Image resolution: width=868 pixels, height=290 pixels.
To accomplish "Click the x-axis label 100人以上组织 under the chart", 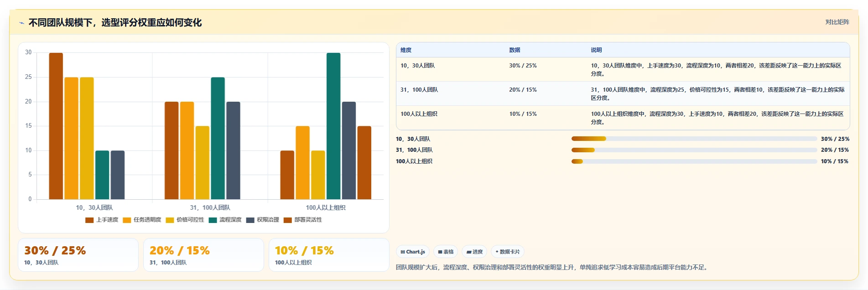I will click(326, 207).
